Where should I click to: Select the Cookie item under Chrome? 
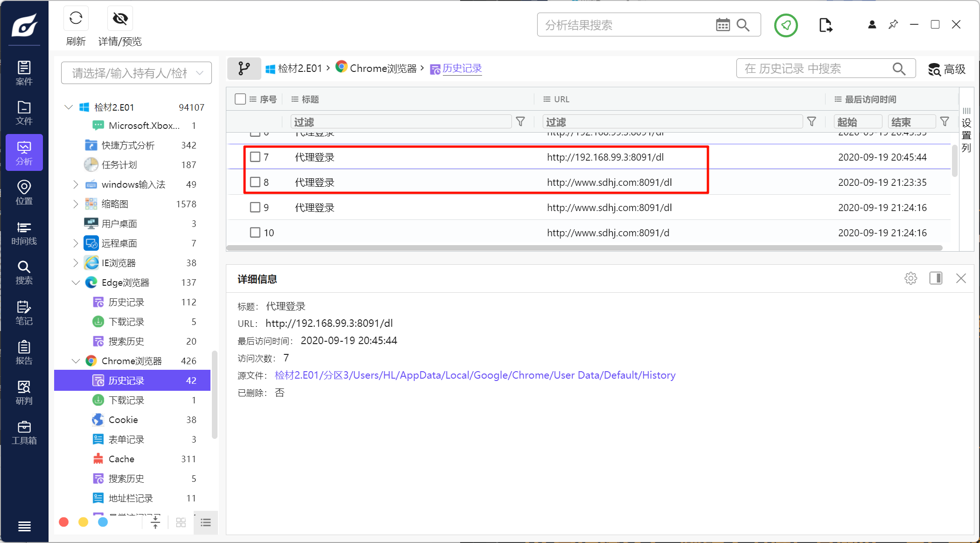pos(123,420)
